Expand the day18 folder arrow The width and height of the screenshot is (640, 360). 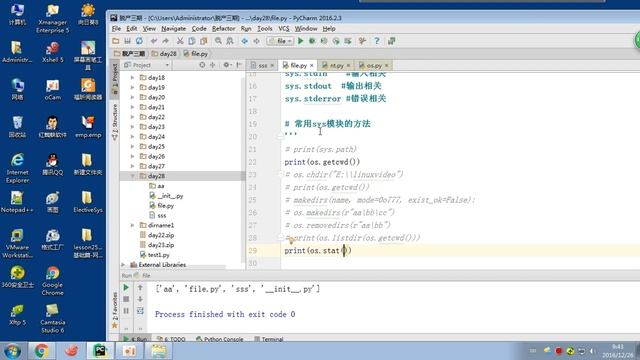[132, 78]
